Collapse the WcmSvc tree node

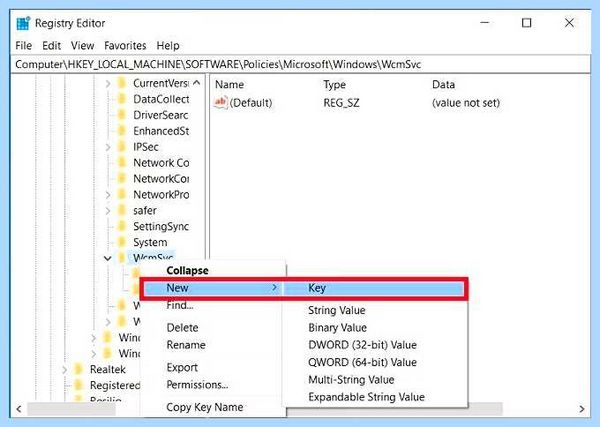pos(108,258)
